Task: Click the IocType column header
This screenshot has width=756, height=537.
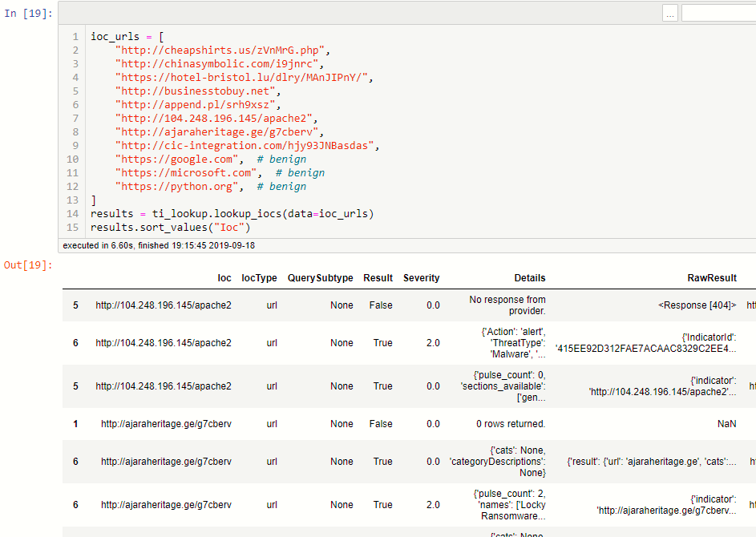Action: pyautogui.click(x=259, y=278)
